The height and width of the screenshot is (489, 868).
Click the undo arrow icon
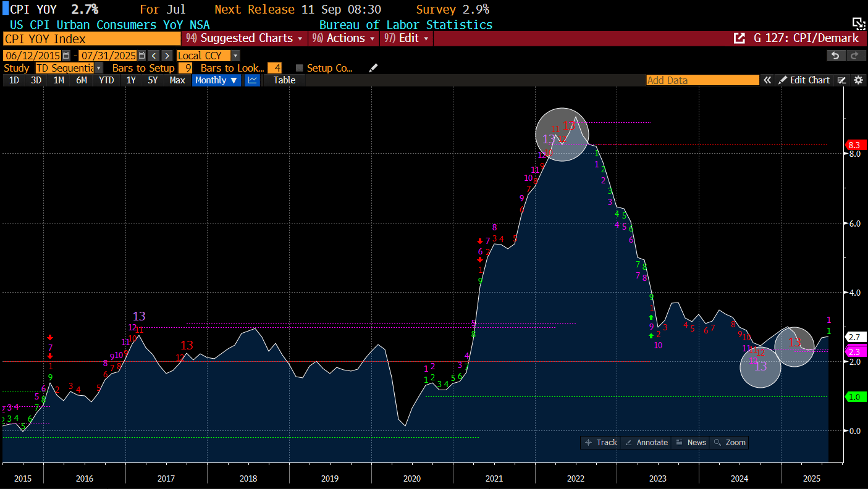point(835,56)
